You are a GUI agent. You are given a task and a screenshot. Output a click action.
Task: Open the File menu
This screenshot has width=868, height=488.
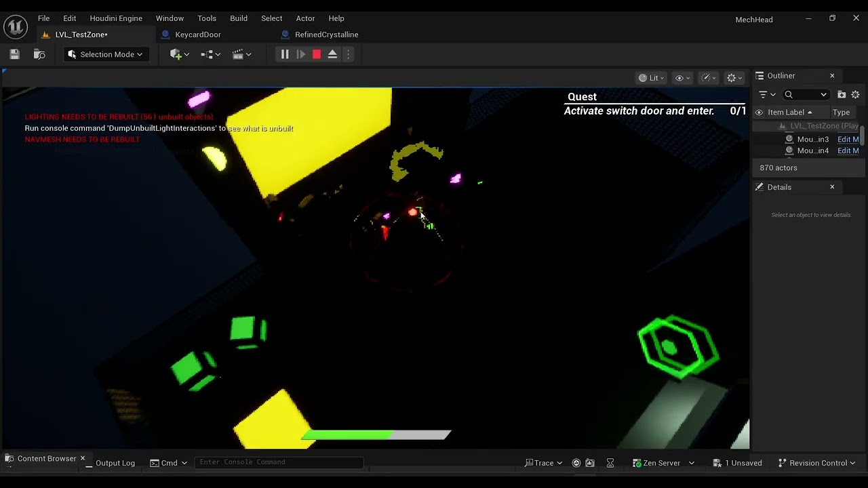coord(43,18)
